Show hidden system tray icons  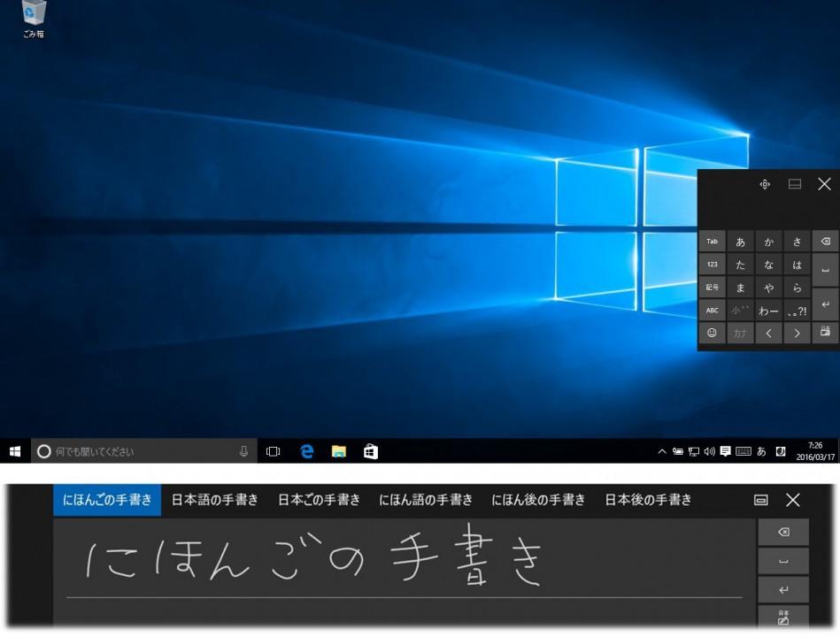[x=662, y=451]
